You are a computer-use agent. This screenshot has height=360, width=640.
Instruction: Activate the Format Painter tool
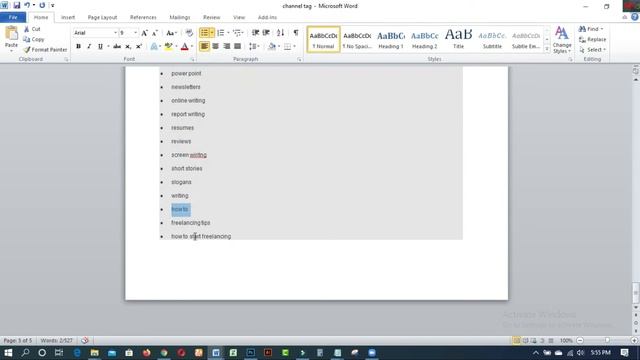pyautogui.click(x=45, y=49)
